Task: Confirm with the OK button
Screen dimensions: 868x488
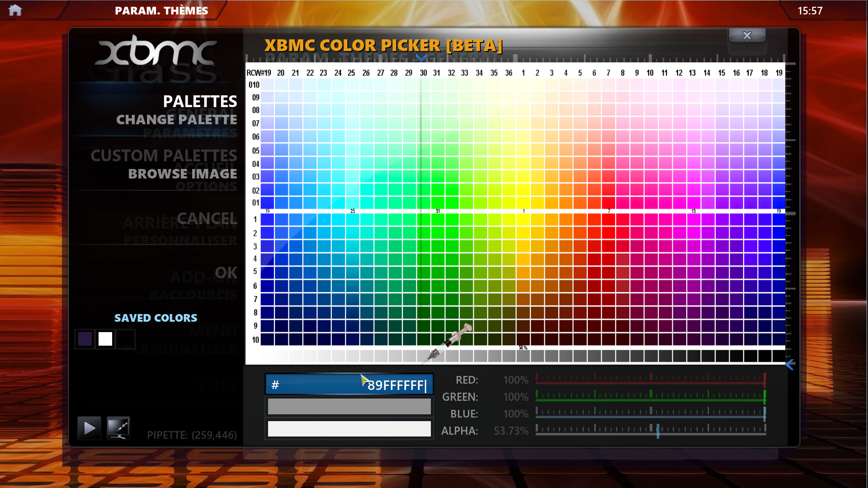Action: point(226,273)
